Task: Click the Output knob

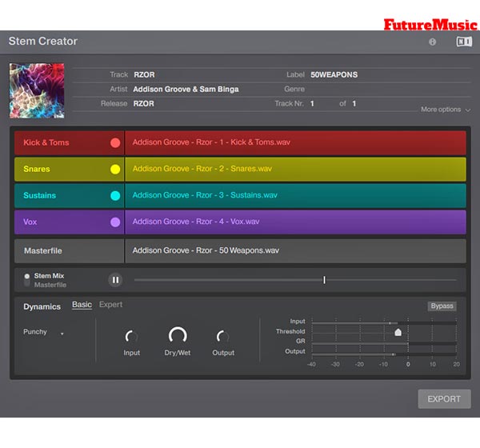Action: point(223,337)
